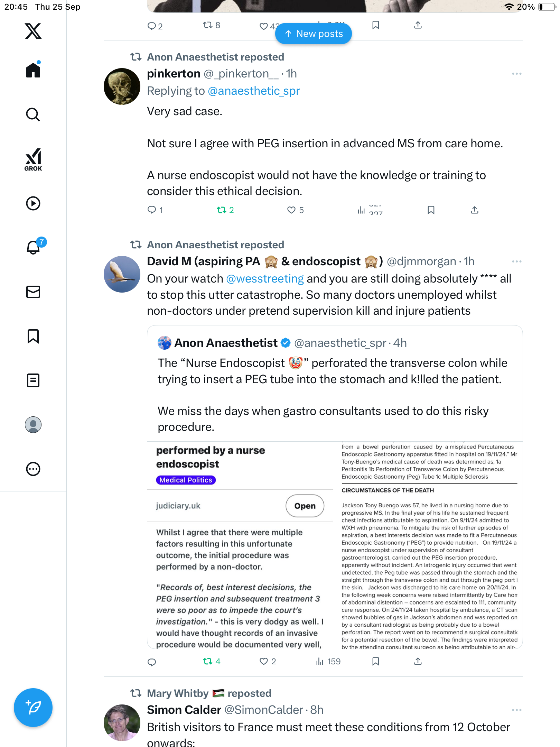Open the sidebar Bookmarks page
The height and width of the screenshot is (747, 560).
[33, 336]
